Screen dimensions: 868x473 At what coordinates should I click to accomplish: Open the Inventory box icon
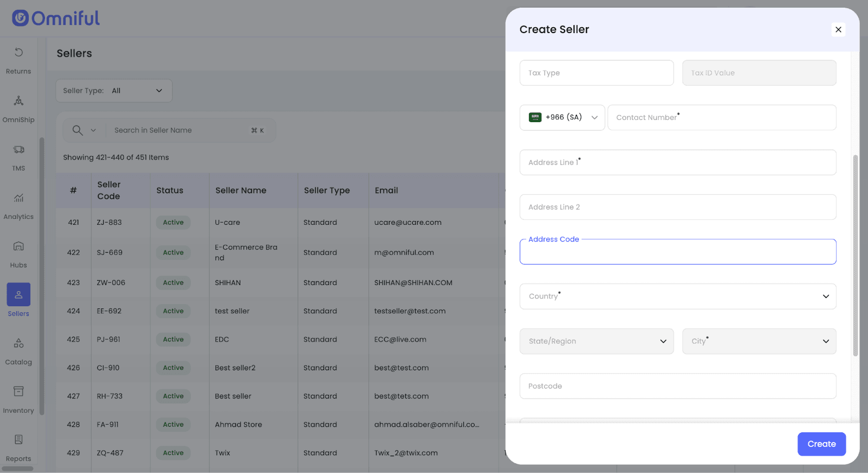point(18,392)
